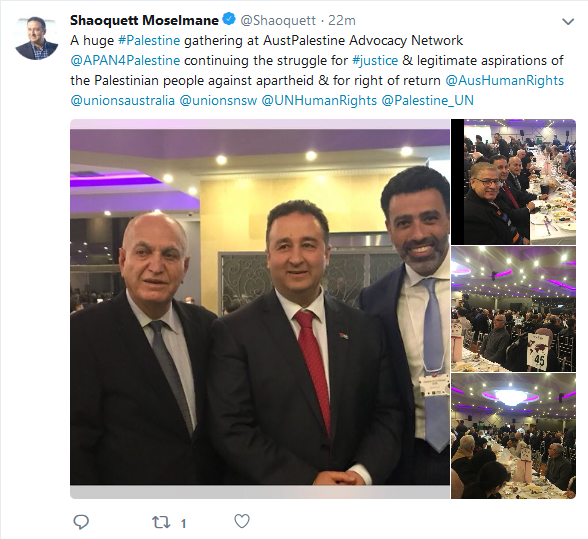Open the @AusHumanRights mention
Viewport: 588px width, 539px height.
tap(505, 81)
